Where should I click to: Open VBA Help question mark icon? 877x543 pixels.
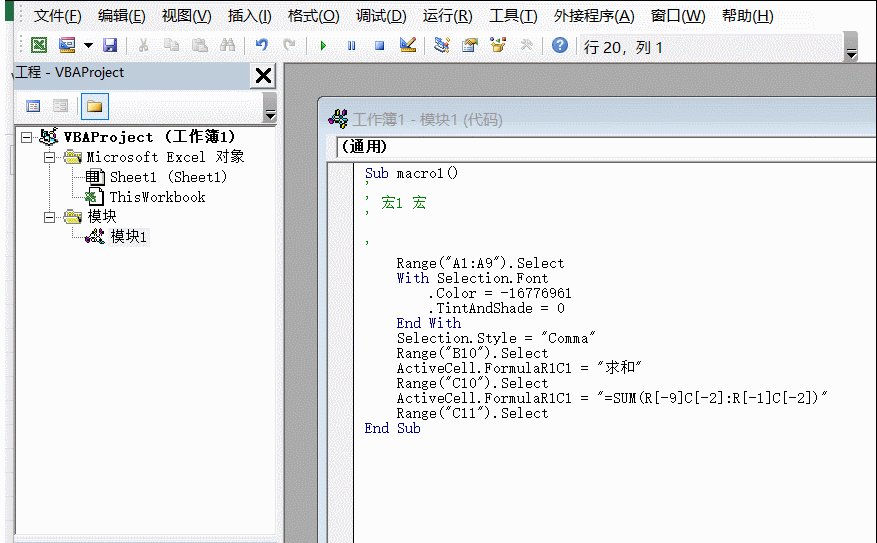pyautogui.click(x=560, y=45)
